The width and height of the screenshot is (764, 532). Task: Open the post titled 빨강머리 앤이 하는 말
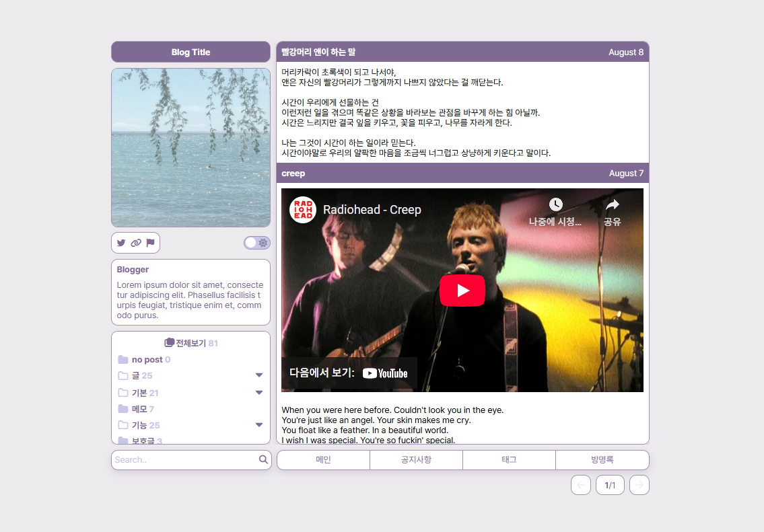318,52
